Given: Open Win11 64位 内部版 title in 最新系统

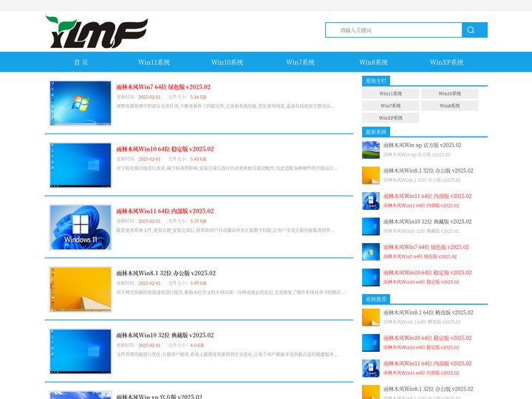Looking at the screenshot, I should [428, 196].
